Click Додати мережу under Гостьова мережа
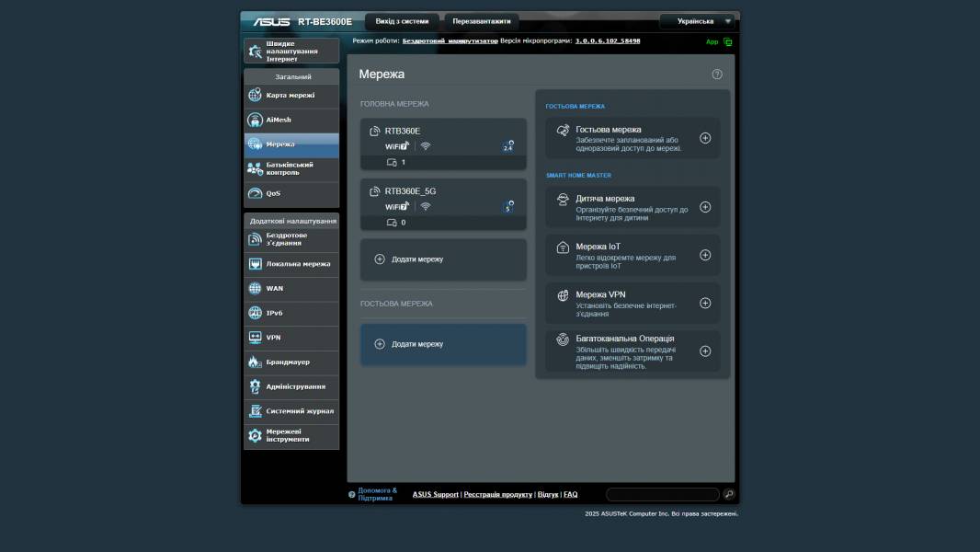The width and height of the screenshot is (980, 552). pyautogui.click(x=443, y=344)
